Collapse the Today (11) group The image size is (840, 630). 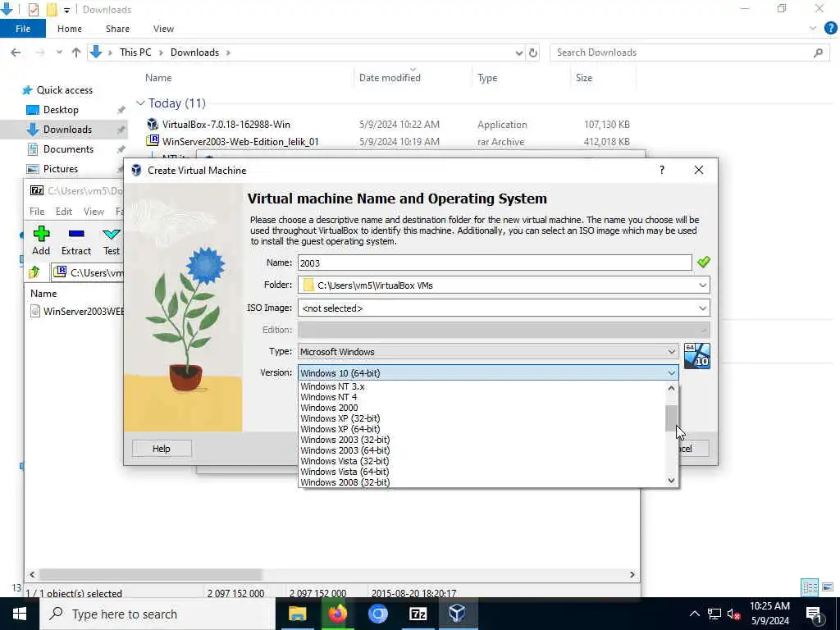pyautogui.click(x=140, y=103)
